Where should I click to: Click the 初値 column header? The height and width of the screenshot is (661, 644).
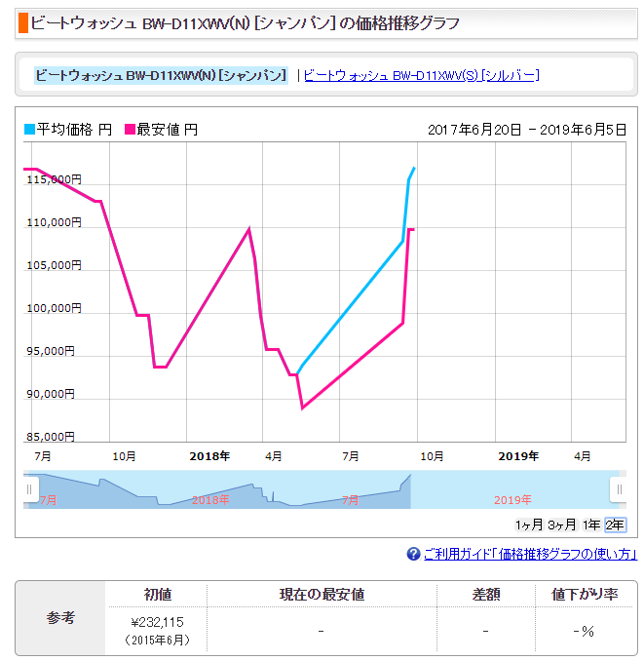(158, 595)
